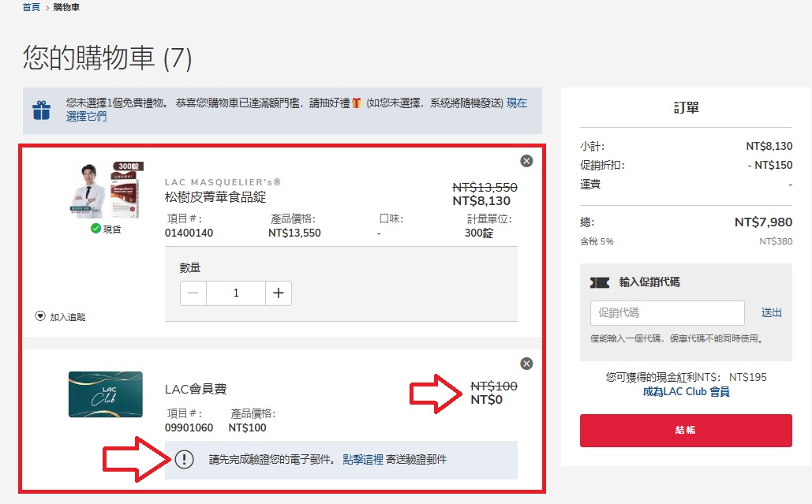The width and height of the screenshot is (812, 504).
Task: Focus the 促銷代碼 input field
Action: (667, 312)
